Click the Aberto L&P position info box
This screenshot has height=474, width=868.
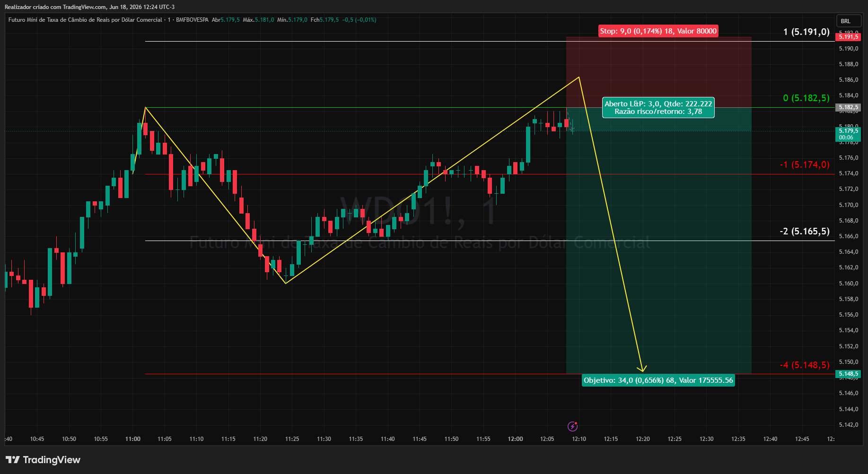pyautogui.click(x=658, y=108)
